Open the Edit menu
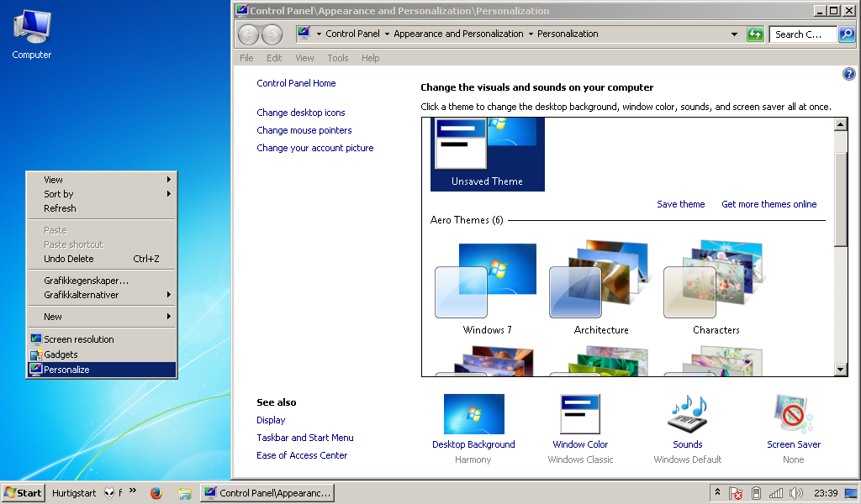 click(274, 58)
